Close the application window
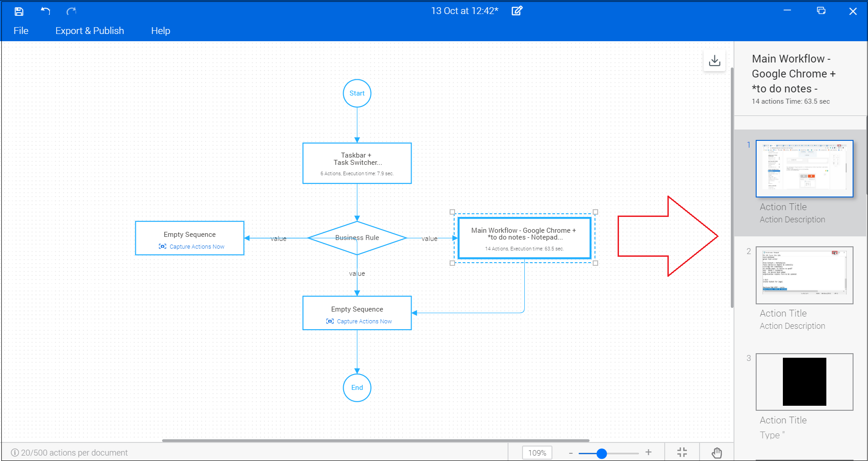 pyautogui.click(x=853, y=11)
